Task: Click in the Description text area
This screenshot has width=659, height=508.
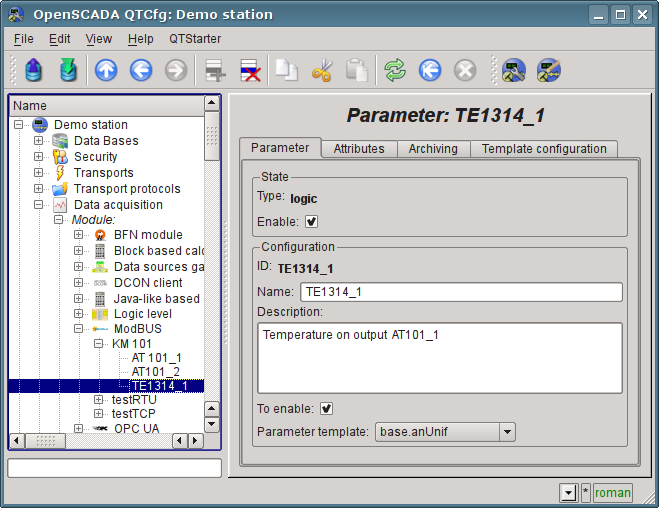Action: point(440,358)
